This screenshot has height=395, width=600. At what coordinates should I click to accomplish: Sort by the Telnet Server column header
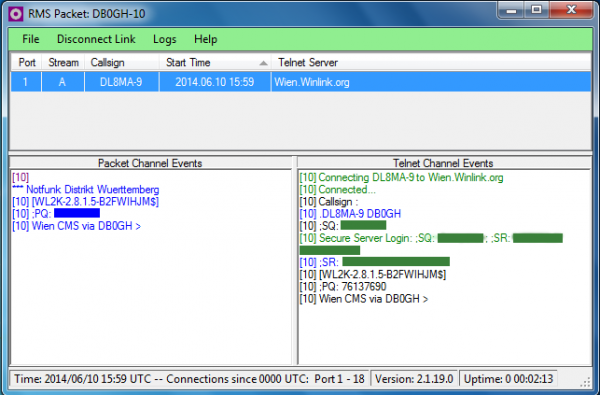[431, 62]
